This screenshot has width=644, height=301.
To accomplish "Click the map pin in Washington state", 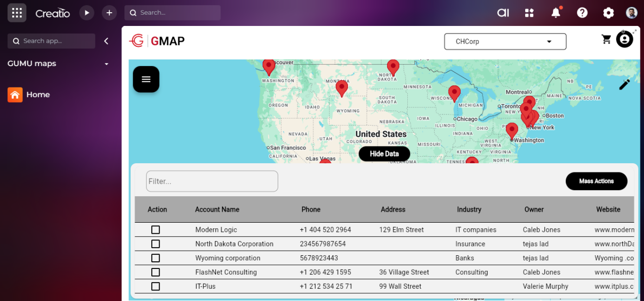I will [269, 67].
